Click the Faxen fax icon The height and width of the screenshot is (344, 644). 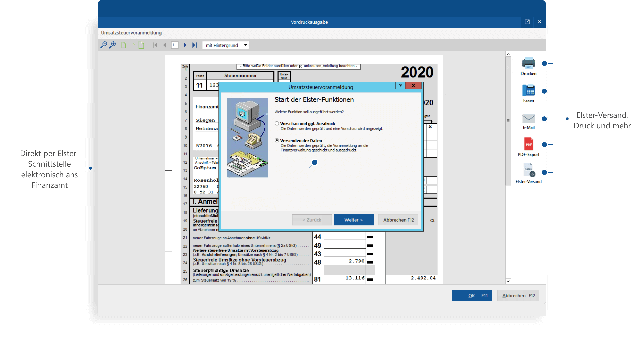(x=528, y=91)
